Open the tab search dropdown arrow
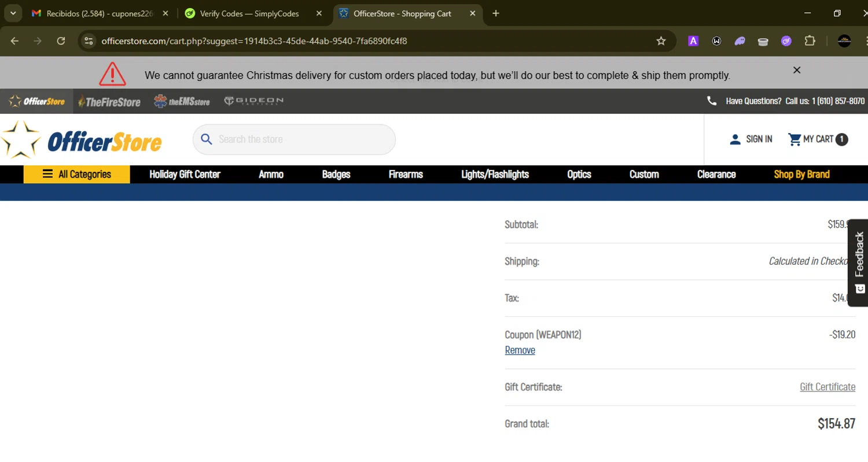This screenshot has width=868, height=462. click(x=13, y=13)
